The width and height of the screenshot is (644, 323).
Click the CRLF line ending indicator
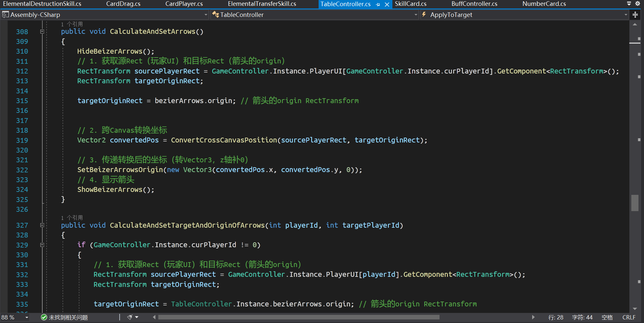pyautogui.click(x=629, y=317)
